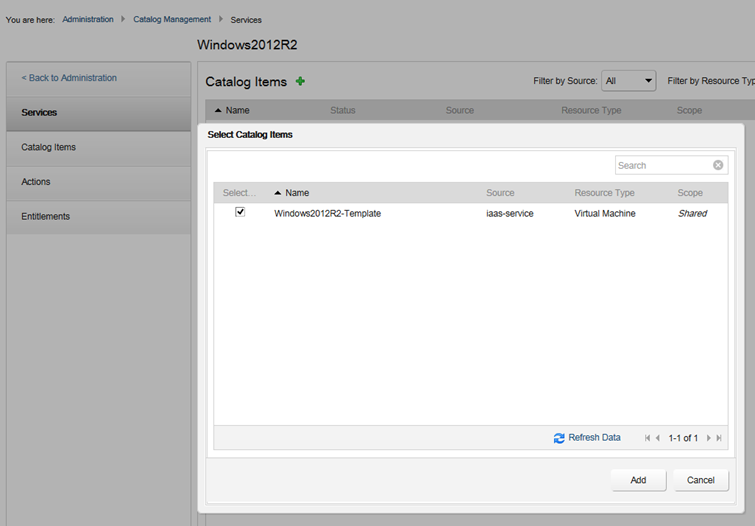
Task: Open Services in the sidebar
Action: (99, 113)
